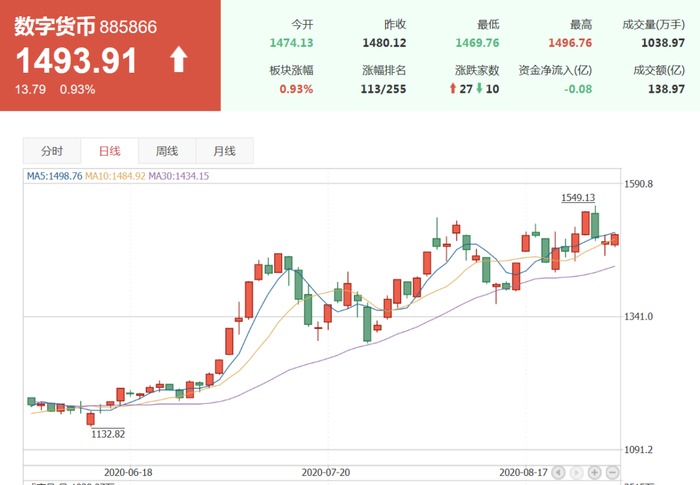Open the 周线 weekly chart tab
The height and width of the screenshot is (485, 700).
pos(167,151)
